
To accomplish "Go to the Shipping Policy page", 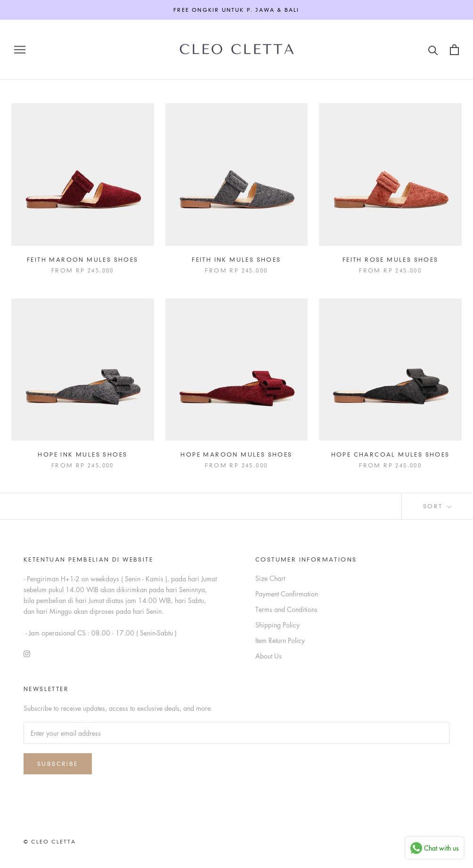I will click(277, 625).
